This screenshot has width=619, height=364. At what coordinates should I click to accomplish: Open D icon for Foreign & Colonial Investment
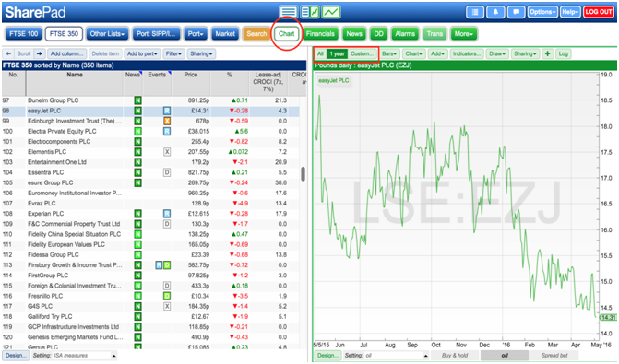click(x=167, y=286)
